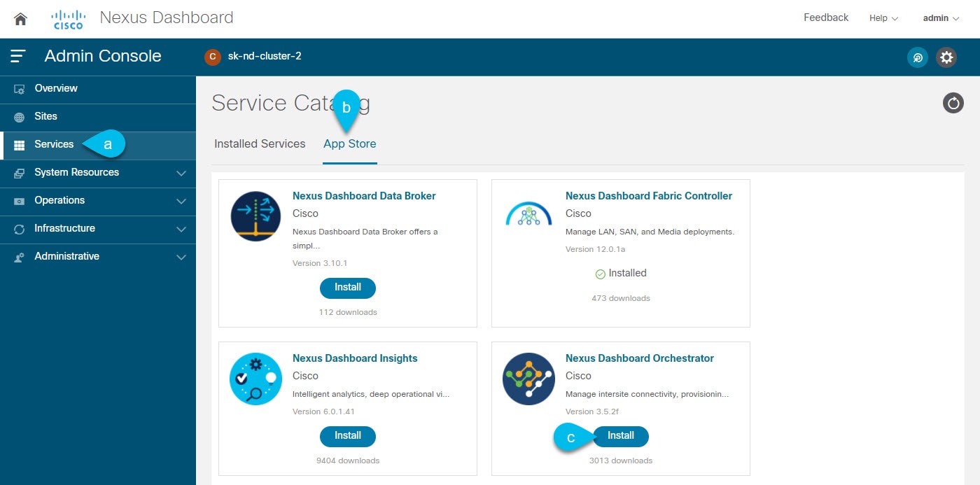The height and width of the screenshot is (485, 980).
Task: Open Administrative in the sidebar
Action: click(98, 257)
